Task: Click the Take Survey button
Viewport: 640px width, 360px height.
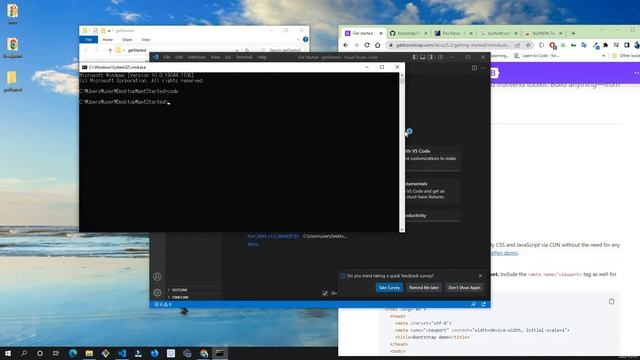Action: click(389, 287)
